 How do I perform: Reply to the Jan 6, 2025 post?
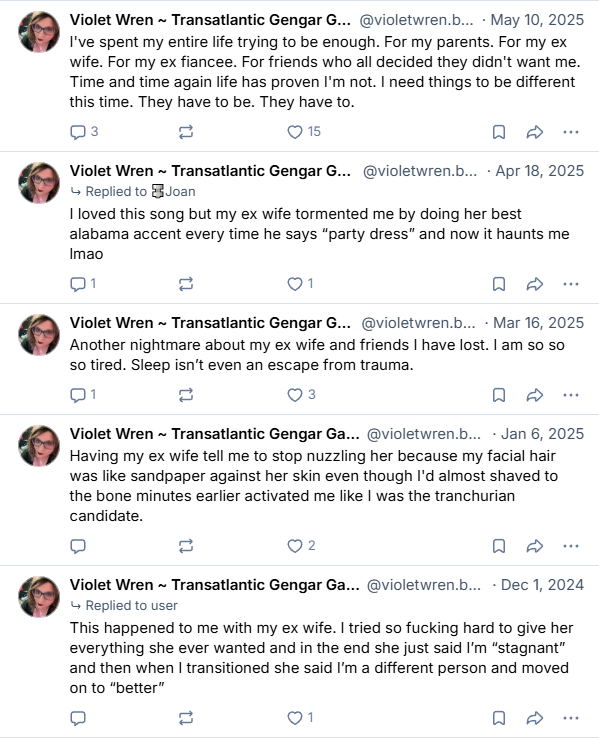[78, 546]
